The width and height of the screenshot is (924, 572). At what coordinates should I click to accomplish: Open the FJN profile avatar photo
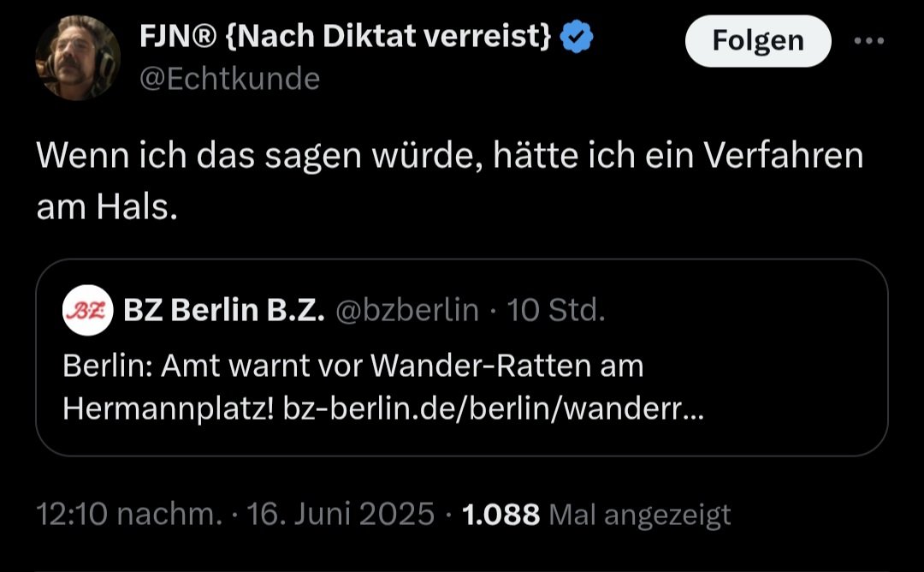pos(77,57)
